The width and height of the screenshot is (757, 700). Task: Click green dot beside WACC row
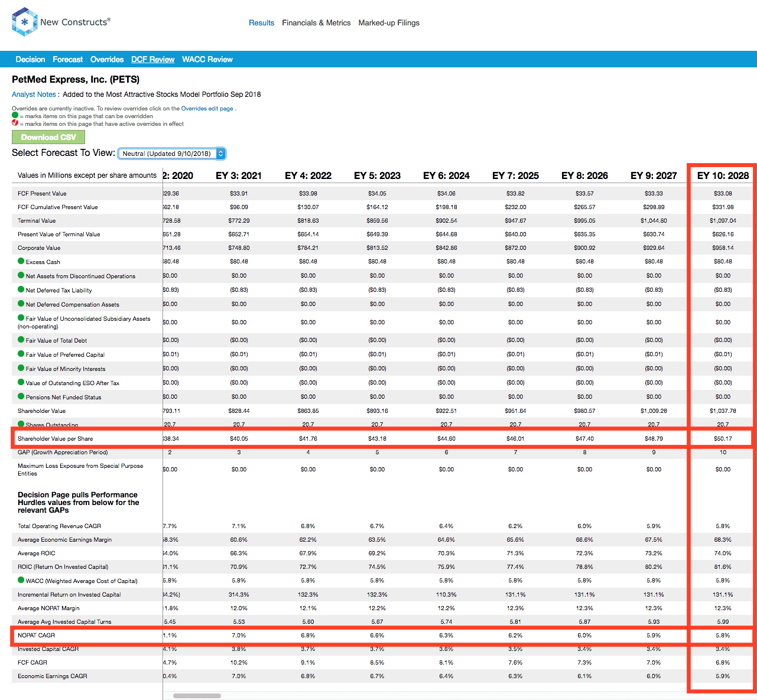[x=21, y=580]
